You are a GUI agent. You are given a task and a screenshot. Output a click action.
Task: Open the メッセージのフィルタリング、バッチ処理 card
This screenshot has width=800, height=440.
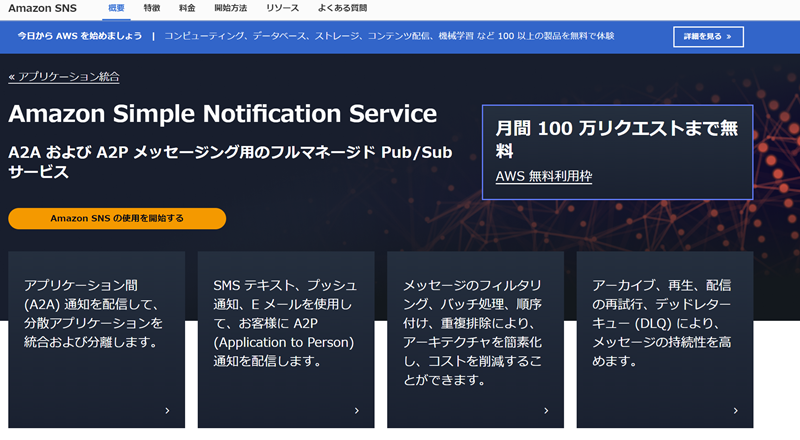476,339
